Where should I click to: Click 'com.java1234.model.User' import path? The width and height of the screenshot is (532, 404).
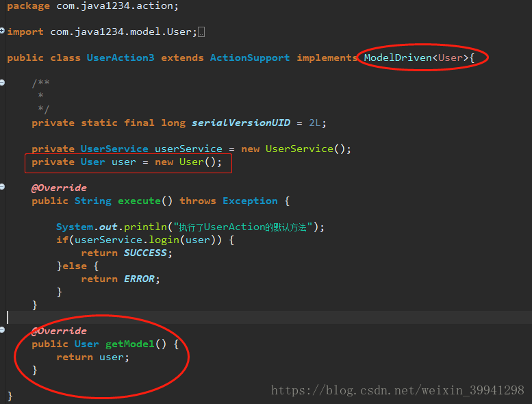click(121, 32)
